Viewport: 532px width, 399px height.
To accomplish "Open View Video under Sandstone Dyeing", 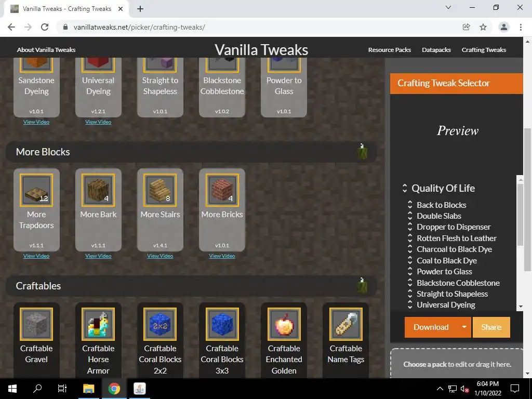I will 36,122.
